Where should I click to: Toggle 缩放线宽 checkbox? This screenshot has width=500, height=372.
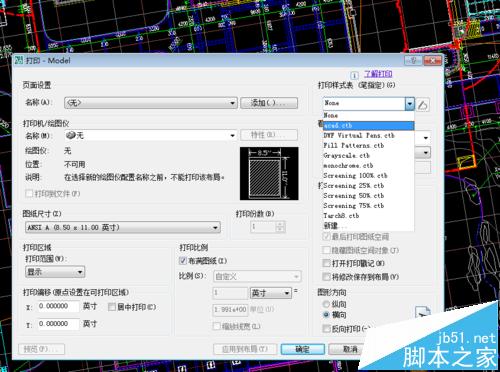pos(217,326)
